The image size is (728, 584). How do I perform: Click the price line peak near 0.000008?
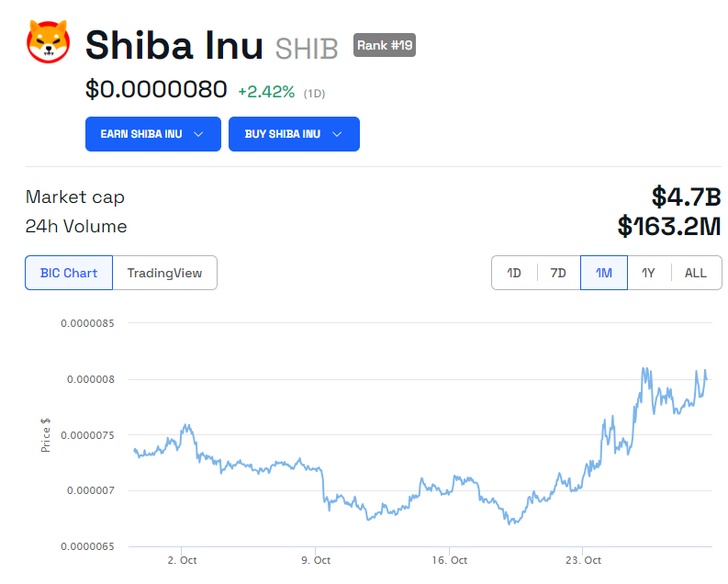[645, 370]
